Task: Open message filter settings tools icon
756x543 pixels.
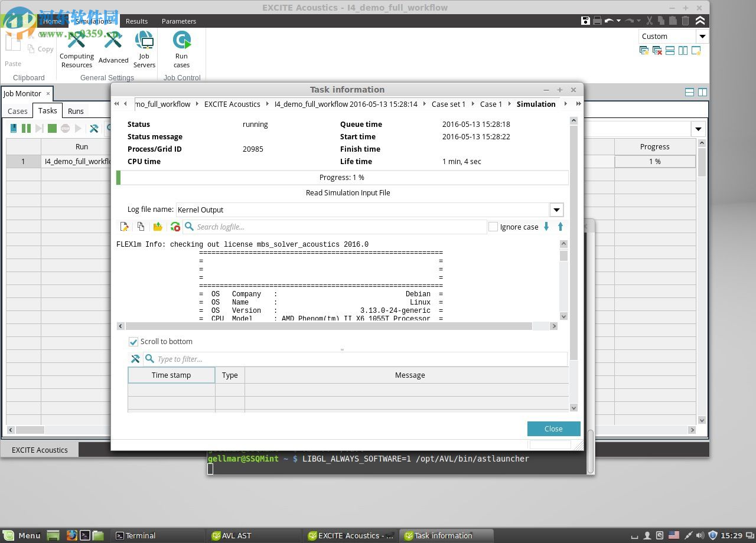Action: 135,359
